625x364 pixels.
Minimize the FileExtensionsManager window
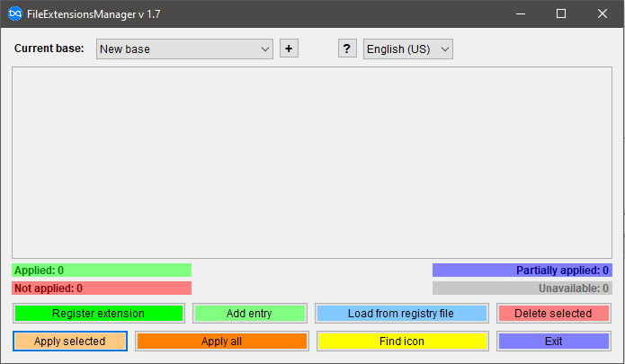[521, 14]
